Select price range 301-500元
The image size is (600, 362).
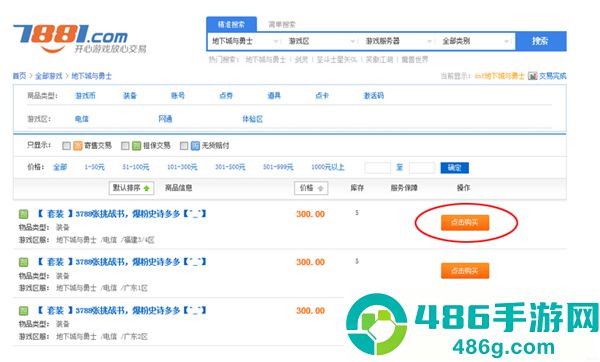[x=230, y=167]
